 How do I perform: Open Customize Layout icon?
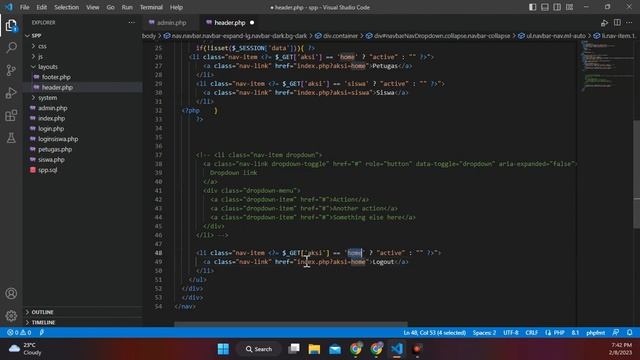tap(569, 7)
